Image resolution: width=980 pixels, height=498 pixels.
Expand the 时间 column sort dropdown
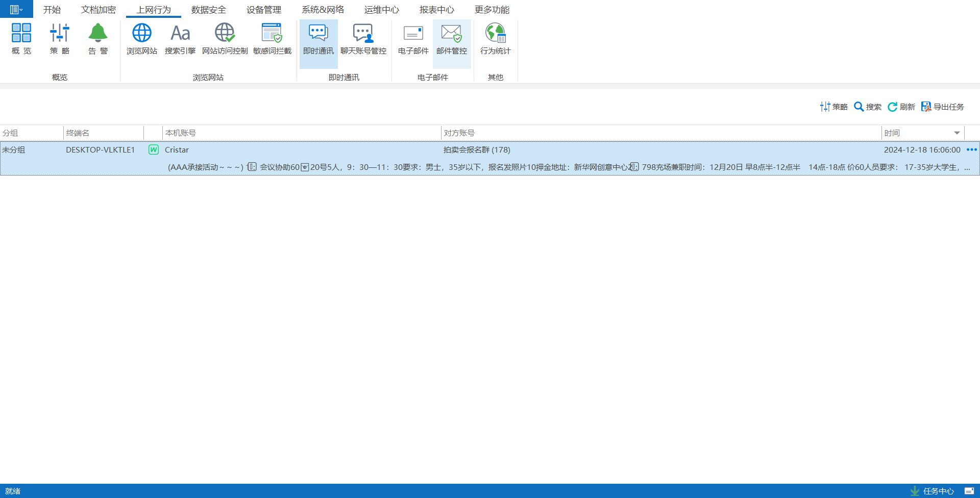[x=957, y=133]
